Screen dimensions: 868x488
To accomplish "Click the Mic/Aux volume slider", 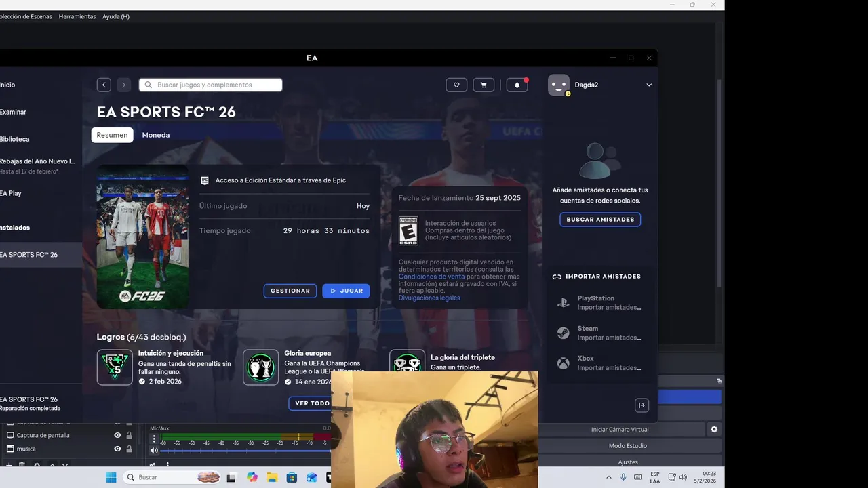I will 245,451.
